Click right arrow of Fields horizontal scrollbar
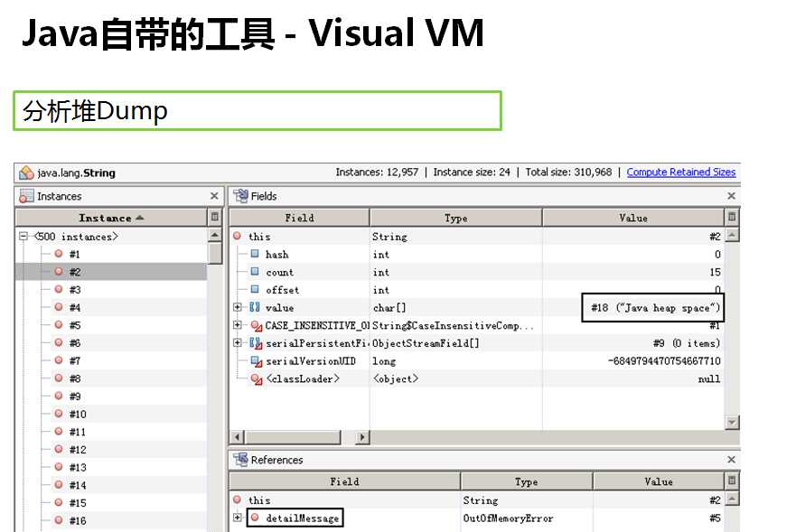796x532 pixels. point(362,437)
